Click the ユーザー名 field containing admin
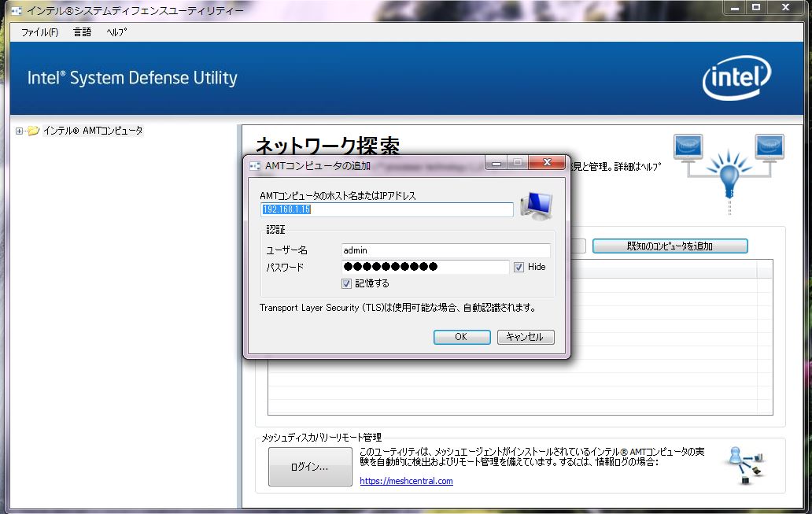812x514 pixels. [x=446, y=250]
